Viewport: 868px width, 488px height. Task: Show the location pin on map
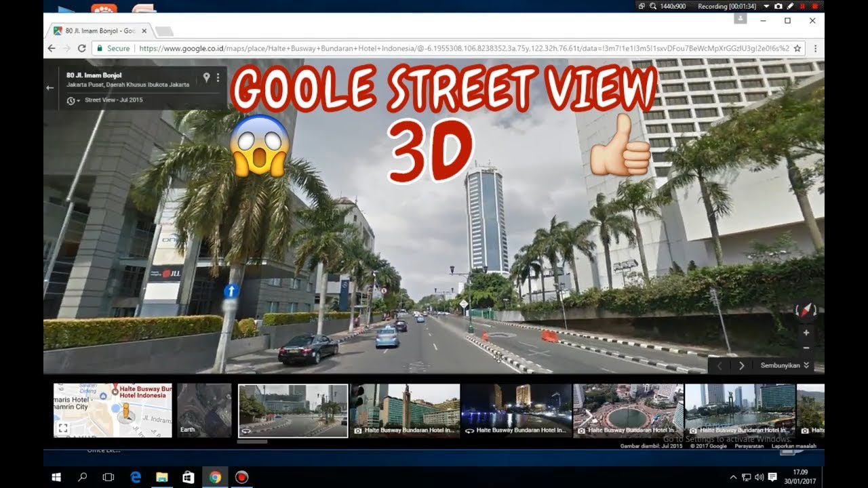[207, 77]
